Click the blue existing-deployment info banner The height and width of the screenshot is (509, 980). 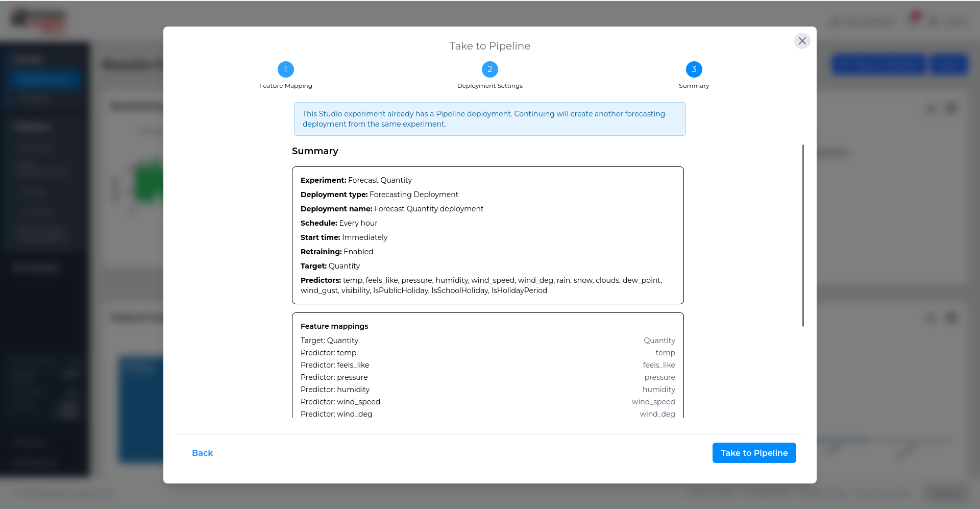pyautogui.click(x=489, y=119)
